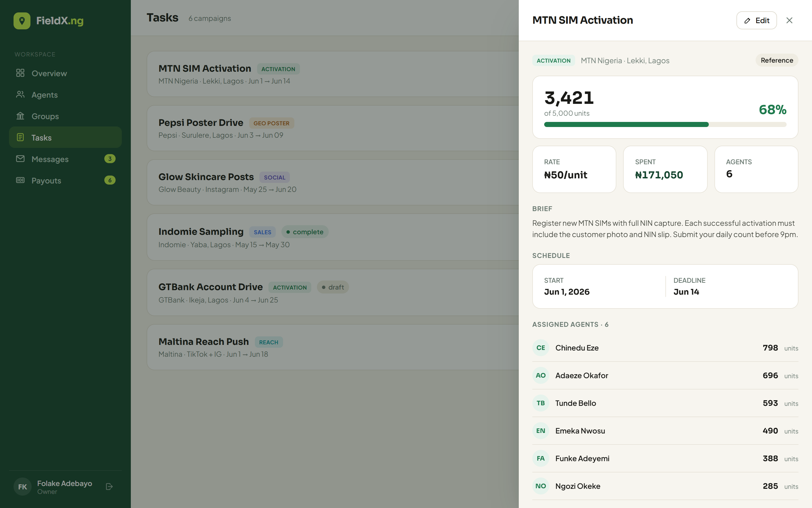Click the REACH tag on Maltina
This screenshot has width=812, height=508.
coord(268,342)
